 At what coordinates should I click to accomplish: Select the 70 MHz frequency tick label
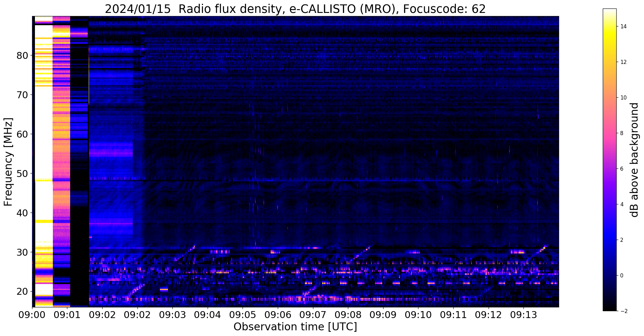[23, 95]
